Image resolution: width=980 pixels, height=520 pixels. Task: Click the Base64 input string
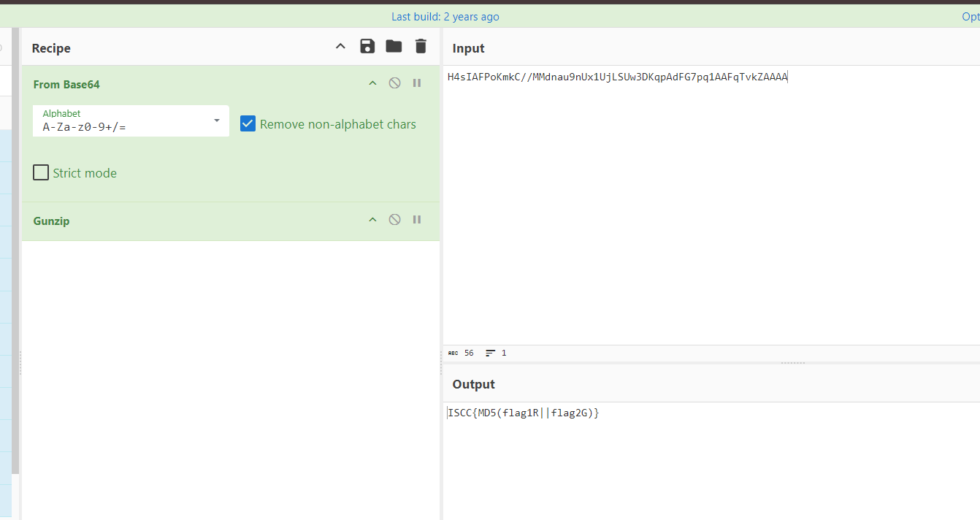pos(618,77)
